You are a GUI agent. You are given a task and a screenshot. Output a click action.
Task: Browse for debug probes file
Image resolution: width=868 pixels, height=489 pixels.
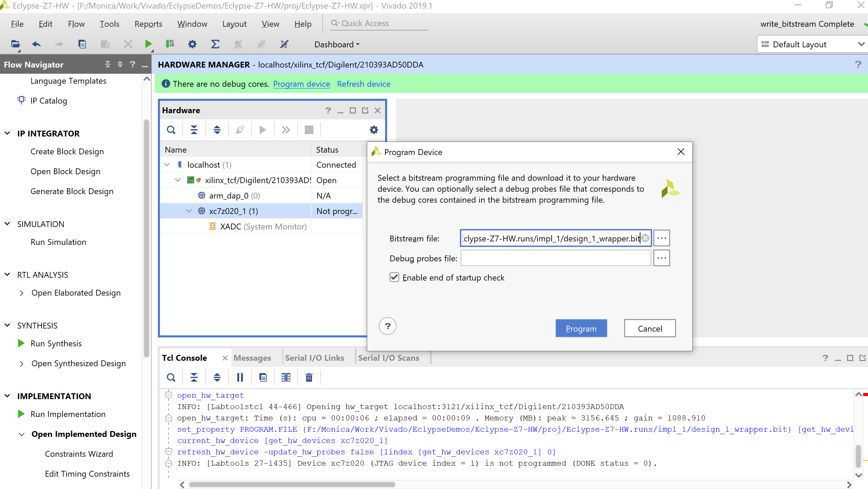coord(662,258)
